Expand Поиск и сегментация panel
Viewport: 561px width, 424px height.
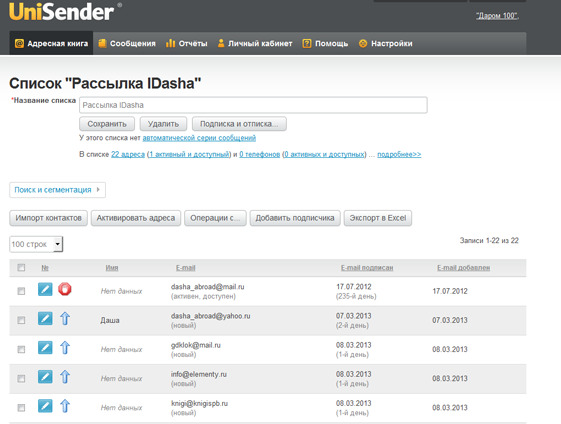(x=57, y=190)
